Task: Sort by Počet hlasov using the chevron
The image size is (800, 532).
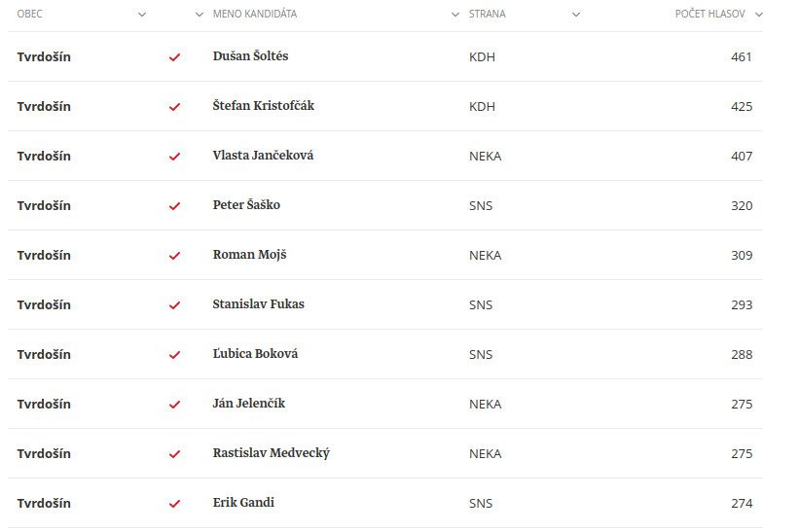Action: (759, 15)
